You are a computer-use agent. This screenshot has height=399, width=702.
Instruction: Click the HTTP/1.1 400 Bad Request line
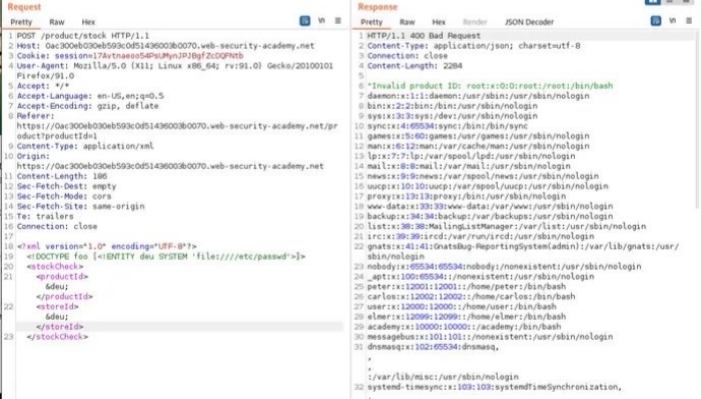424,36
